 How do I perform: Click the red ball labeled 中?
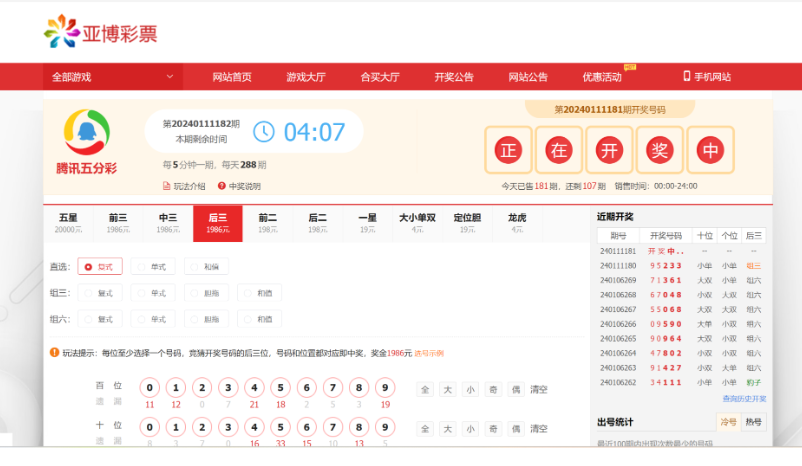tap(710, 150)
